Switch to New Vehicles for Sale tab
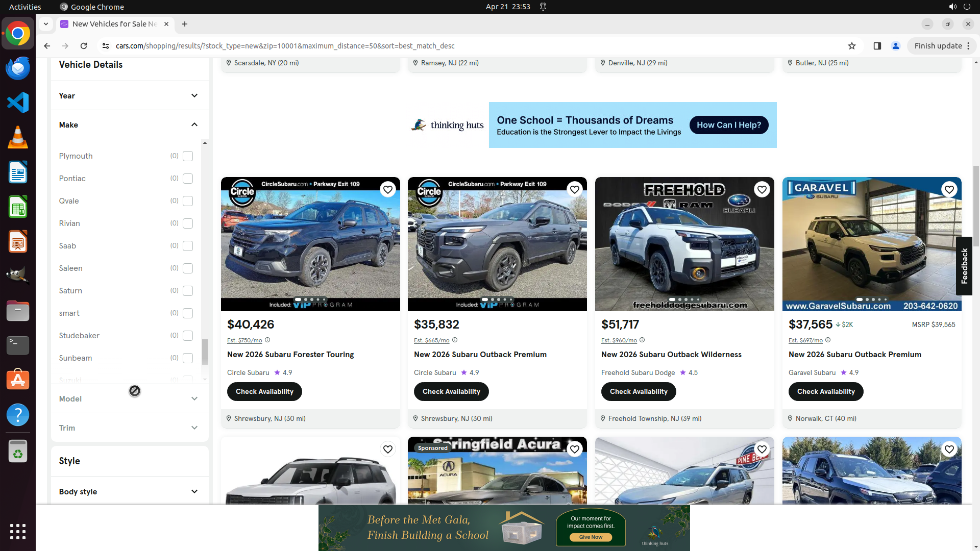This screenshot has height=551, width=980. click(115, 24)
